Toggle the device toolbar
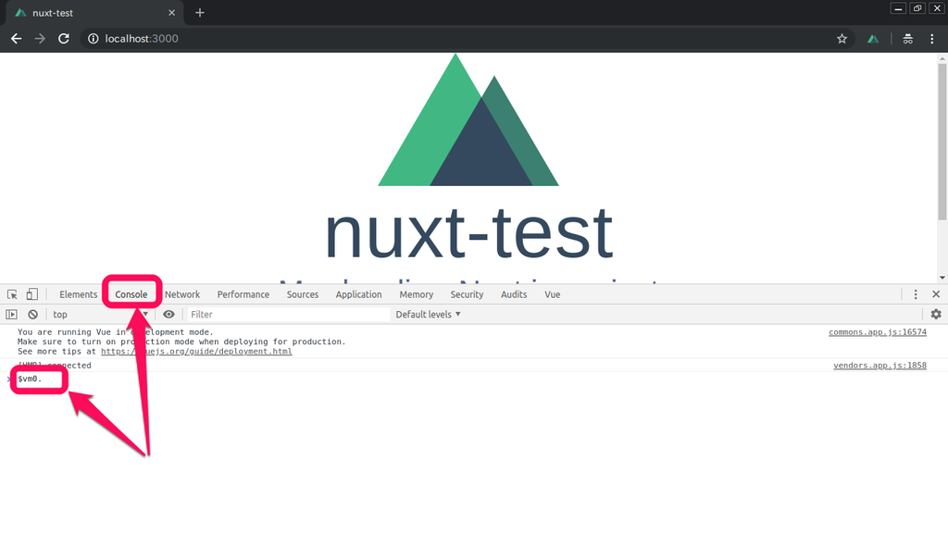This screenshot has height=560, width=948. click(x=32, y=294)
